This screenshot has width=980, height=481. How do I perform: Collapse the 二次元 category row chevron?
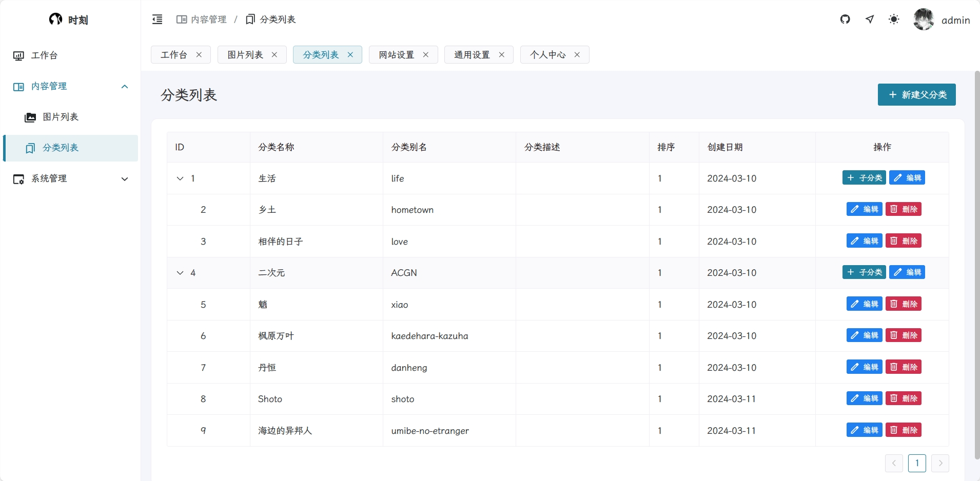(x=180, y=273)
